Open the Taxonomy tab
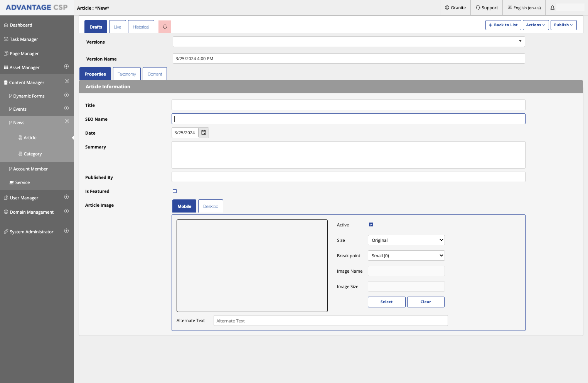Image resolution: width=588 pixels, height=383 pixels. click(x=127, y=74)
